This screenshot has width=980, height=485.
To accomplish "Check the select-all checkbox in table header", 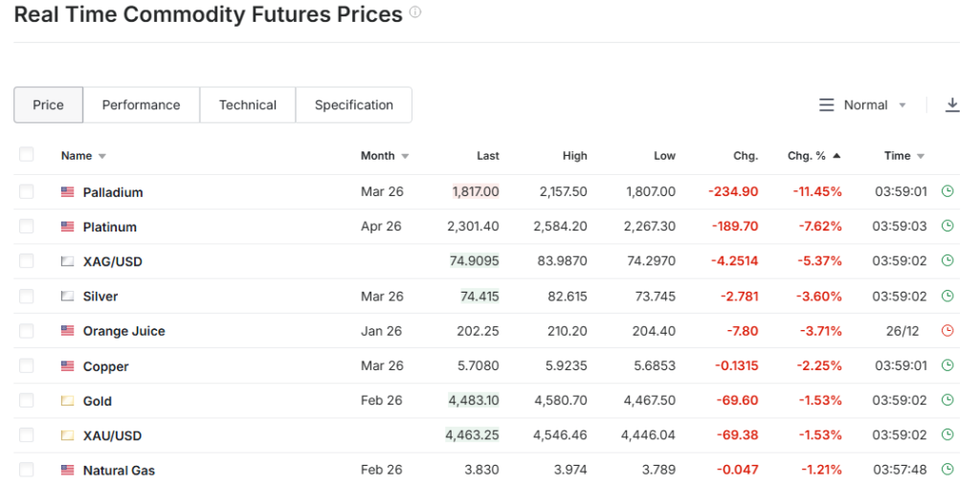I will point(26,155).
